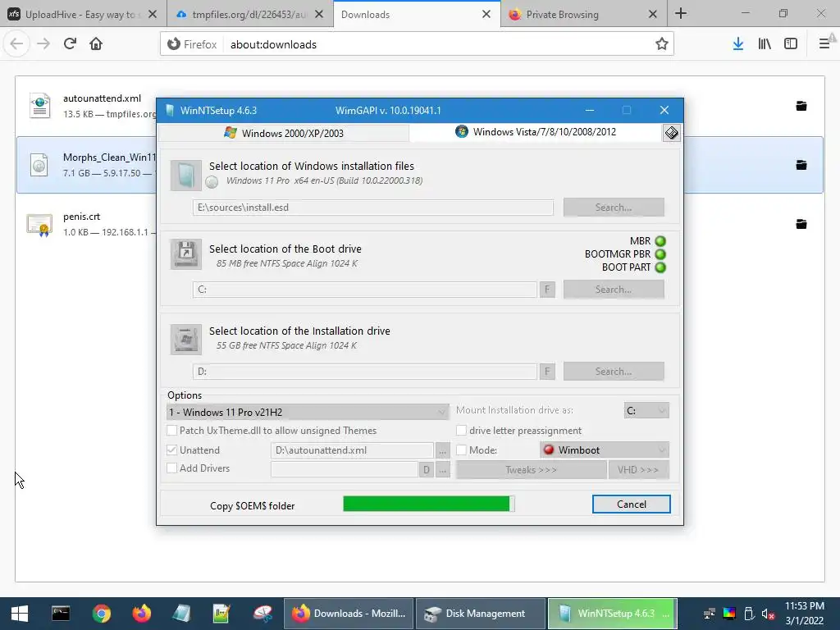Click the taskbar volume muted icon
The height and width of the screenshot is (630, 840).
coord(768,614)
